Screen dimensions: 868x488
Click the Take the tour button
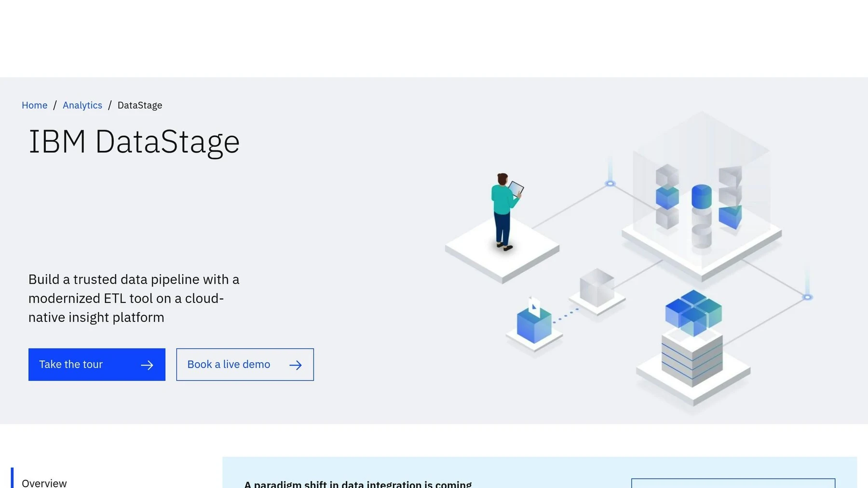(97, 365)
